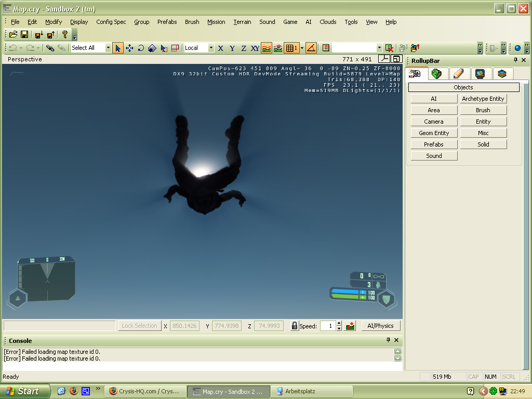This screenshot has width=532, height=399.
Task: Click the load selected objects icon
Action: coord(50,34)
